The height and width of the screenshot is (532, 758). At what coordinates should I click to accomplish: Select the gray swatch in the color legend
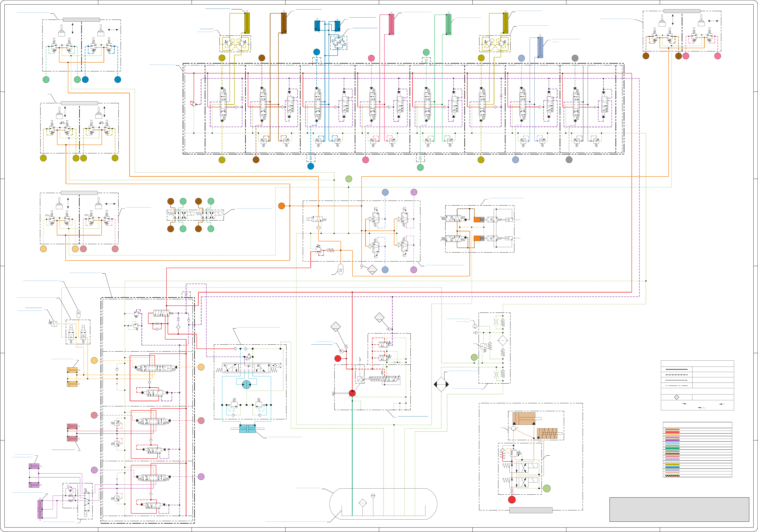tap(672, 451)
